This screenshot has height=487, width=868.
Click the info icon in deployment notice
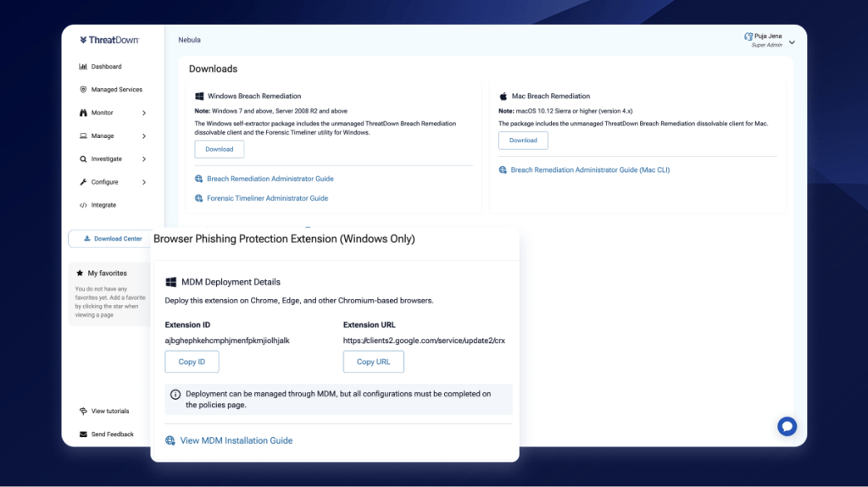coord(175,395)
